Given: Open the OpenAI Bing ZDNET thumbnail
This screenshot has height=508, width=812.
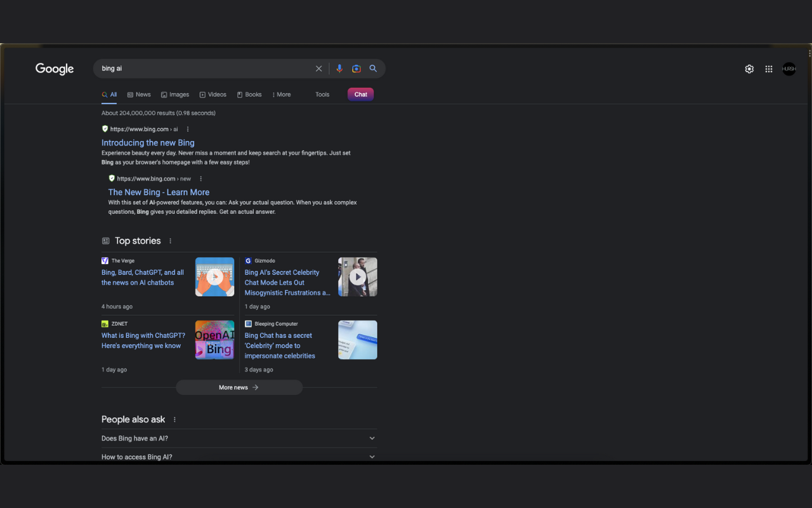Looking at the screenshot, I should click(x=214, y=340).
